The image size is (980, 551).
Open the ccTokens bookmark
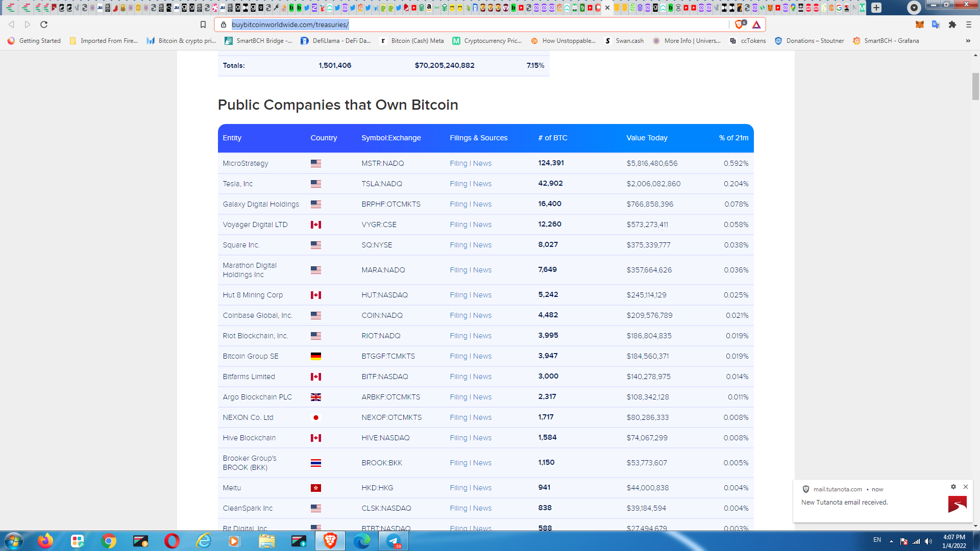pos(748,41)
